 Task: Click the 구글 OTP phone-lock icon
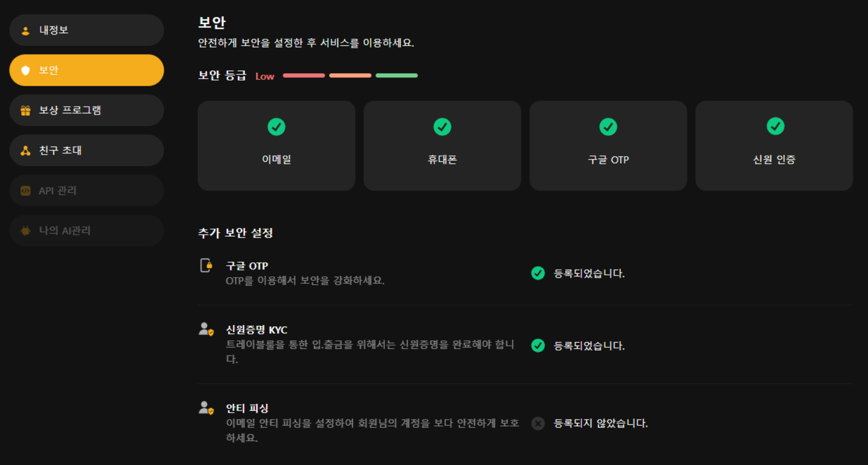(x=206, y=266)
